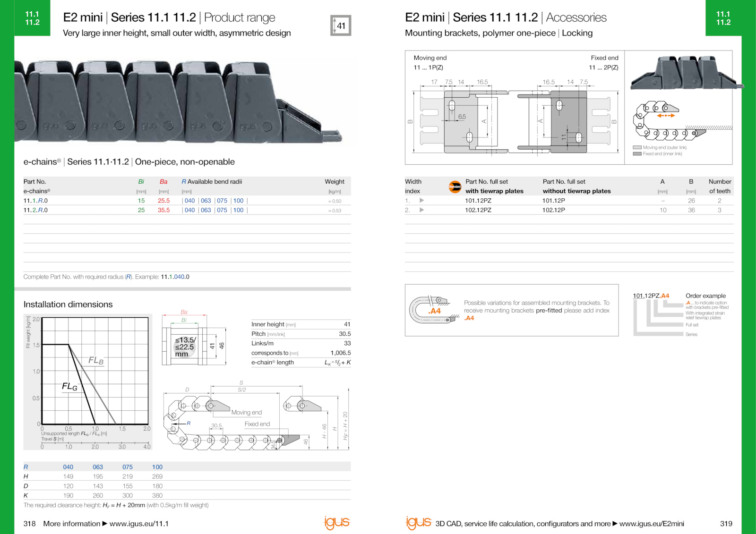Click the example part number 11.1.040.0
Image resolution: width=756 pixels, height=534 pixels.
click(x=175, y=277)
